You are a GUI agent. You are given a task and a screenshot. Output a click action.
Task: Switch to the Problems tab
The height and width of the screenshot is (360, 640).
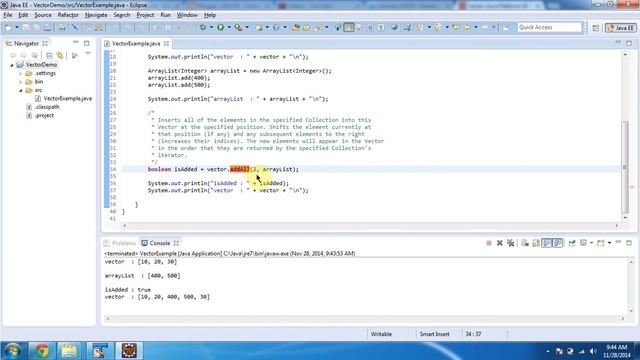click(x=120, y=243)
